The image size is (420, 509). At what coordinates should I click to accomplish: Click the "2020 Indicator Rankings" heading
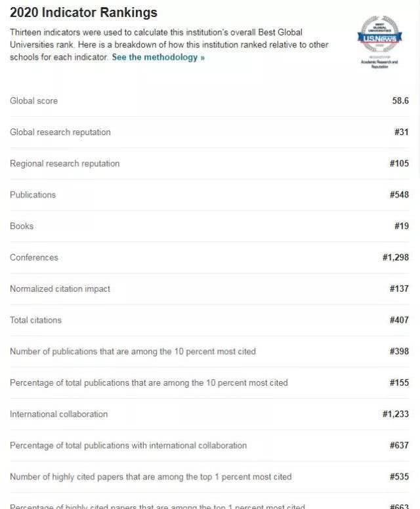(x=83, y=12)
